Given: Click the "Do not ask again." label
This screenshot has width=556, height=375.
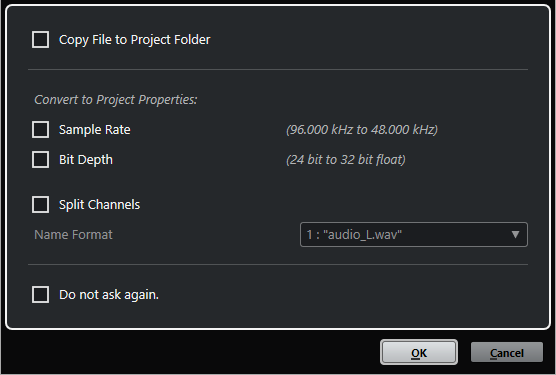Looking at the screenshot, I should tap(109, 295).
